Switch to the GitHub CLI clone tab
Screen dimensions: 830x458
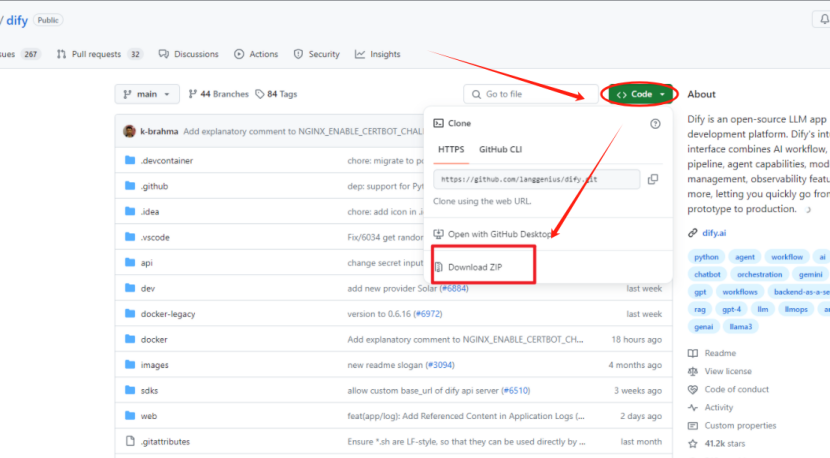click(x=500, y=149)
